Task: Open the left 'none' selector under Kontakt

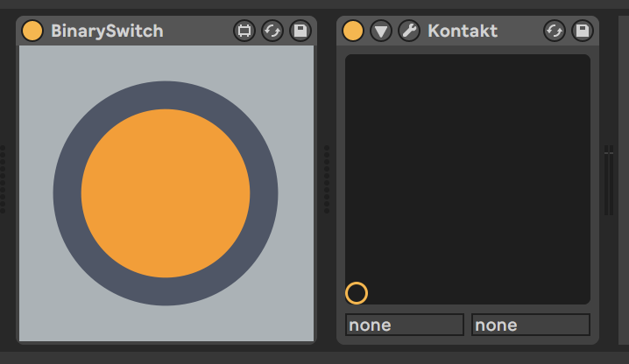Action: tap(404, 325)
